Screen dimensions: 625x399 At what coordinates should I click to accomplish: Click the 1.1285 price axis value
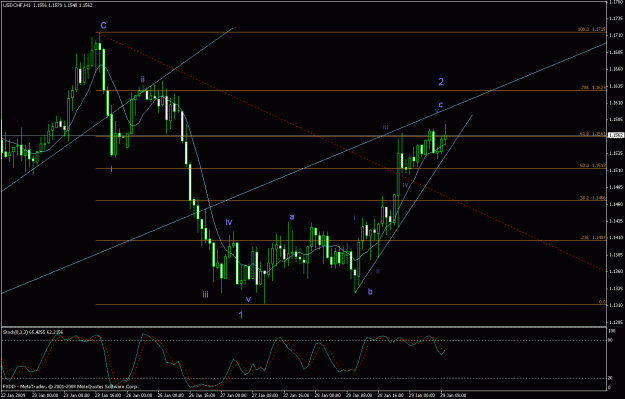(x=616, y=322)
